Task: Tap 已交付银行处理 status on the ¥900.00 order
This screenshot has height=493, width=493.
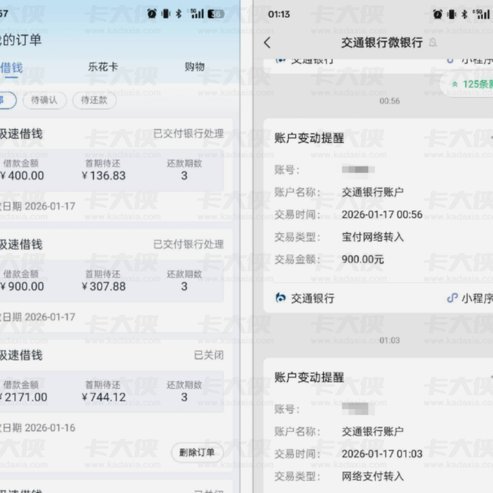Action: pos(188,244)
